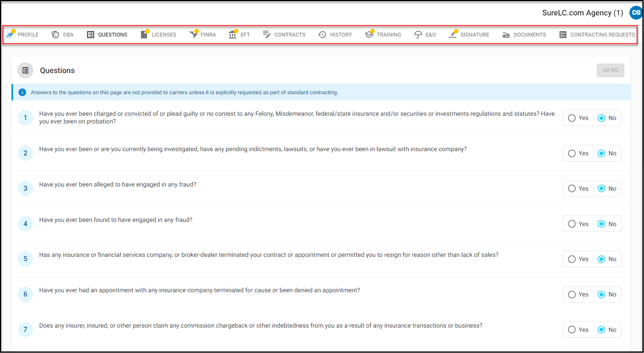Choose Yes for question 7 commission chargeback
Viewport: 644px width, 353px height.
point(572,330)
